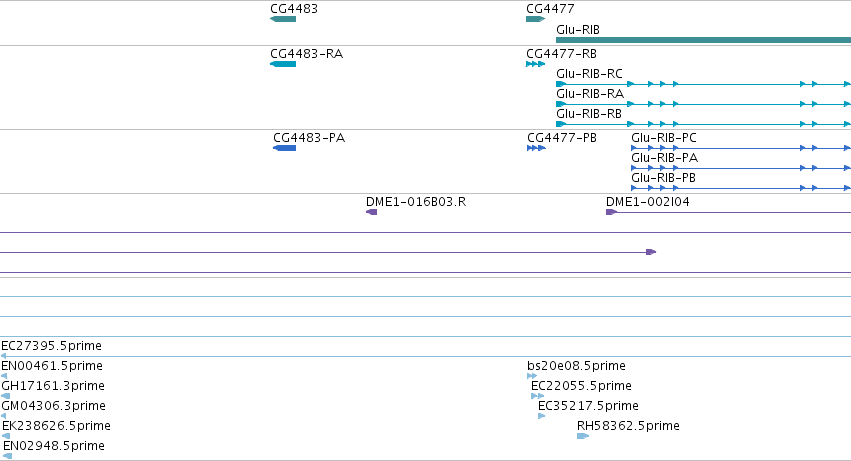Click the Glu-RIB-PC protein line
Viewport: 851px width, 461px height.
point(741,148)
